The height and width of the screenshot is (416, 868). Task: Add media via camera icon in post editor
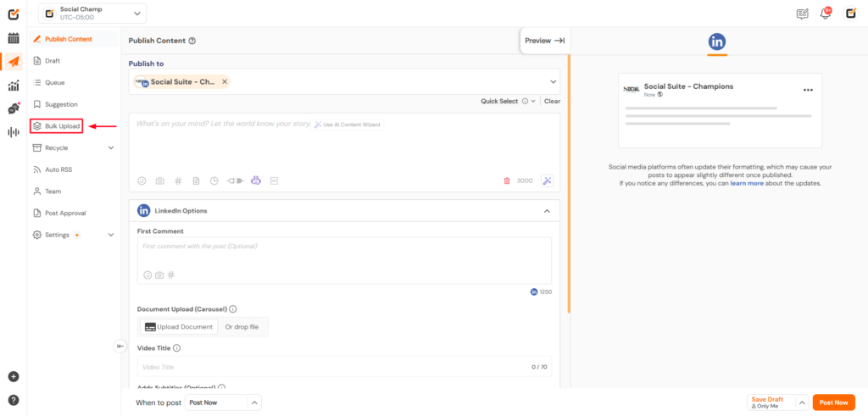click(159, 181)
